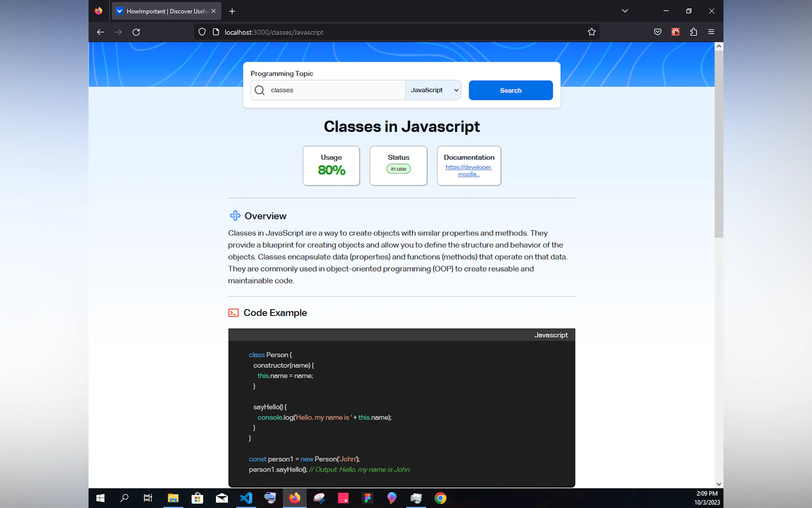Click the blue Search button
Image resolution: width=812 pixels, height=508 pixels.
coord(510,91)
